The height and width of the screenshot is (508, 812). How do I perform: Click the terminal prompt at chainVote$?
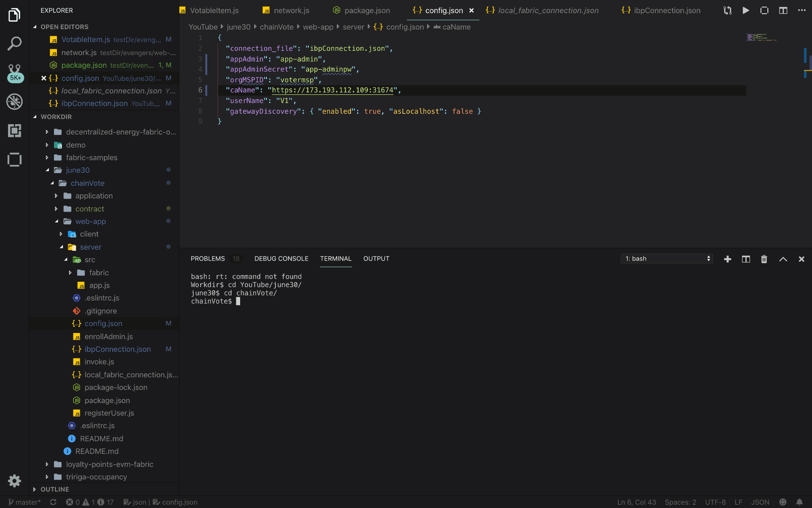tap(211, 302)
